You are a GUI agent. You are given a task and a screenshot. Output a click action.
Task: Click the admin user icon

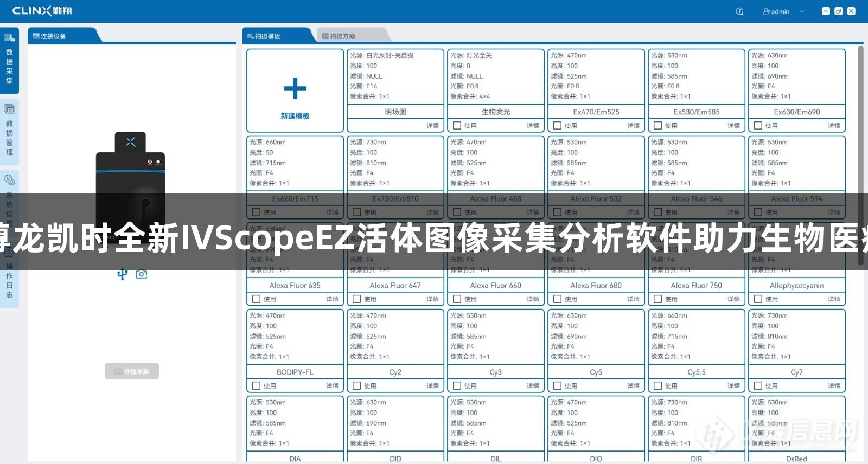pos(767,11)
